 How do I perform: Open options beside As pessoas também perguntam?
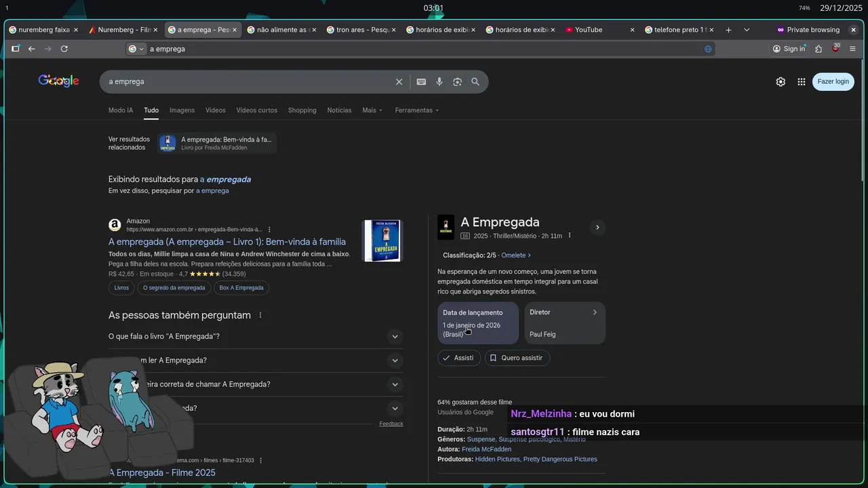(x=260, y=315)
